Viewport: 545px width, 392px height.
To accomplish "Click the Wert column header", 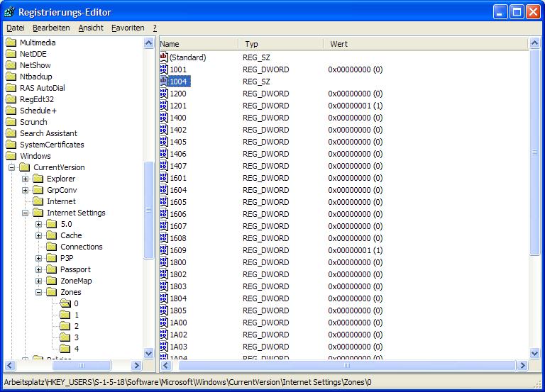I will click(x=426, y=44).
